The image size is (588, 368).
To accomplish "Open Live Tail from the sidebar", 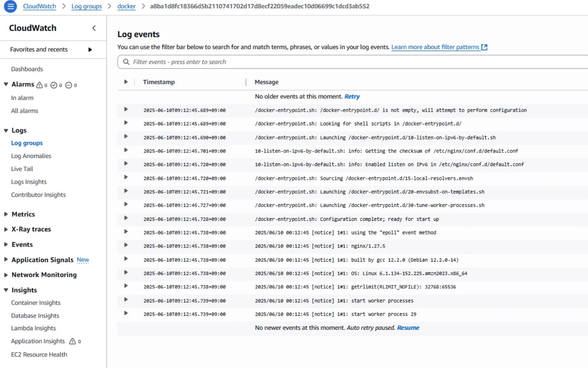I will click(22, 169).
